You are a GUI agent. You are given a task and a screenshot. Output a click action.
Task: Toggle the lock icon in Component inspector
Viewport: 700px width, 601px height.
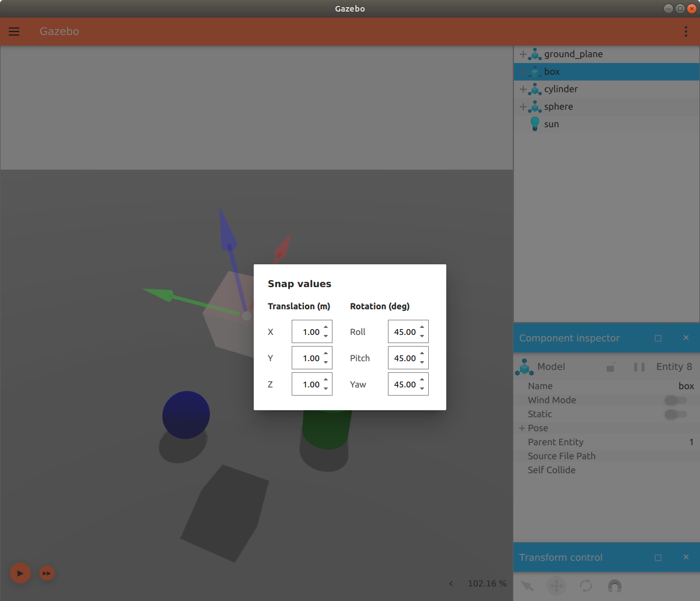coord(611,367)
